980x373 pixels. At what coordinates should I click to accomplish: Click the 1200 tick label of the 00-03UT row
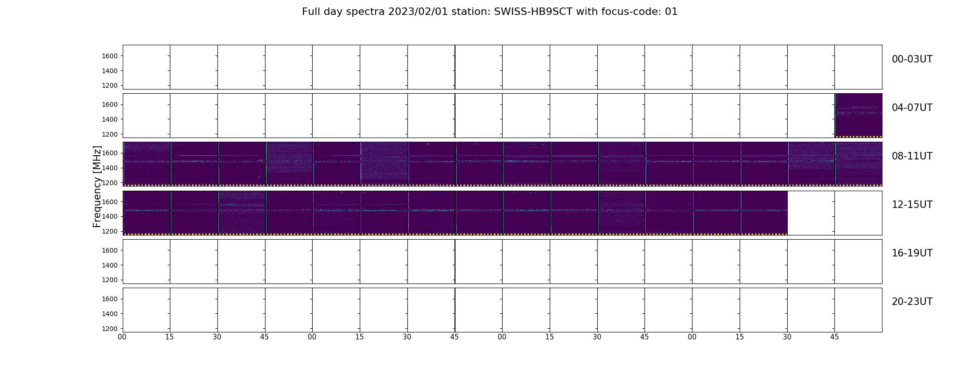tap(110, 85)
